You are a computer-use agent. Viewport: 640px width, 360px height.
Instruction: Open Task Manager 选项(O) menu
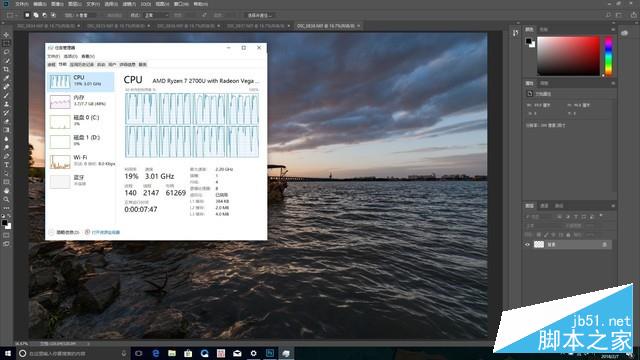[70, 56]
